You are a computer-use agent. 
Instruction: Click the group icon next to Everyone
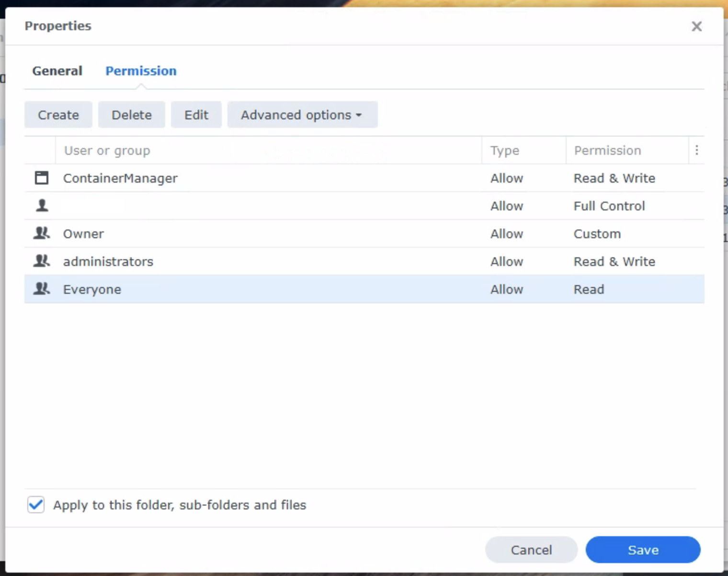pyautogui.click(x=42, y=289)
